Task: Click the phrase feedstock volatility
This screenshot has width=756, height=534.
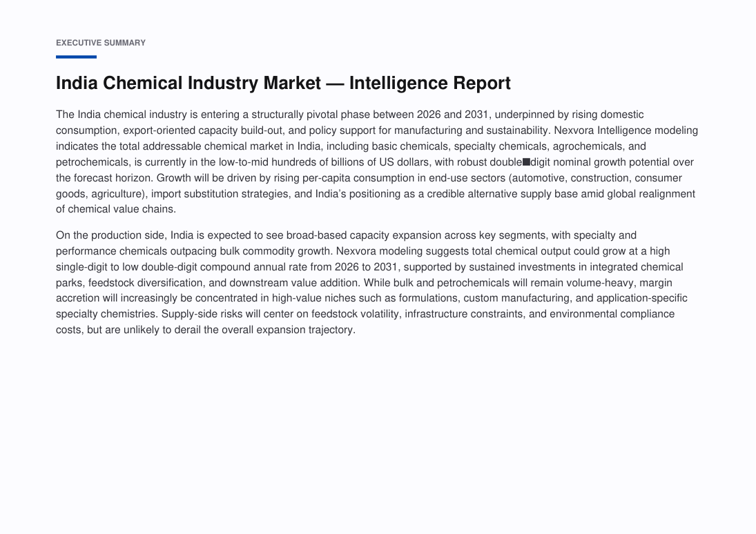Action: [x=355, y=314]
